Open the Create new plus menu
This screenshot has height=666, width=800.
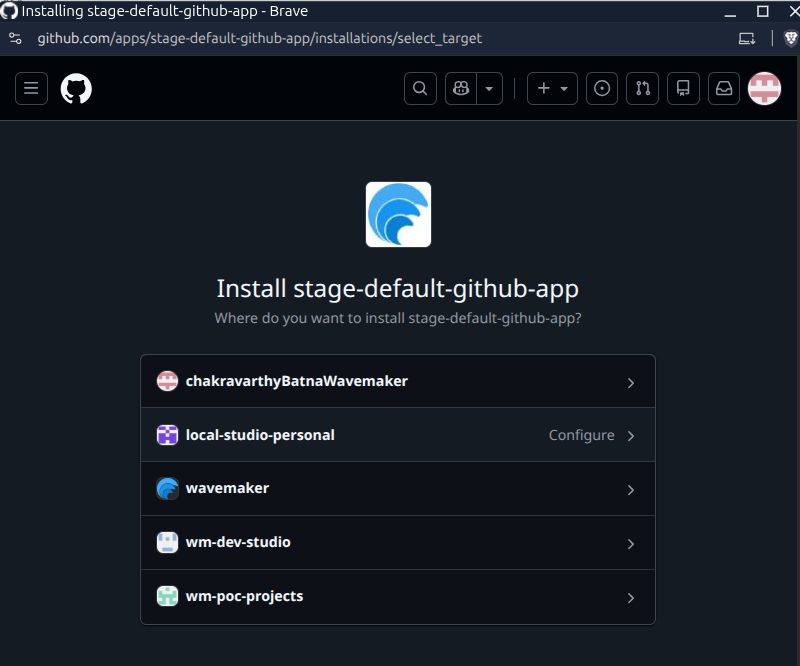(552, 88)
